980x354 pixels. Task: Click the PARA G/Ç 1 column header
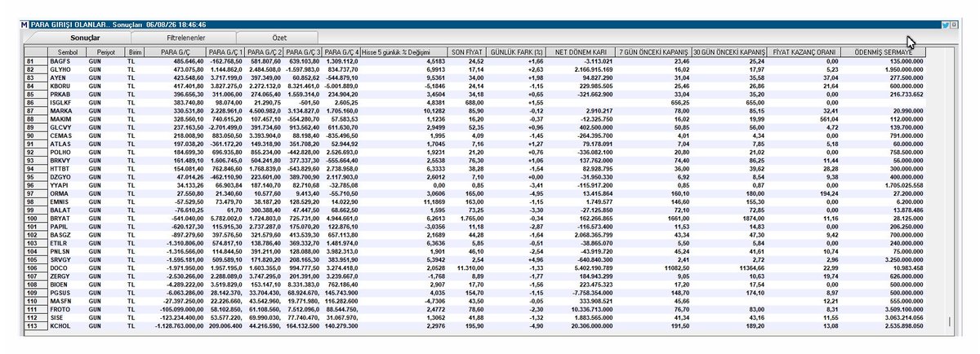(226, 51)
